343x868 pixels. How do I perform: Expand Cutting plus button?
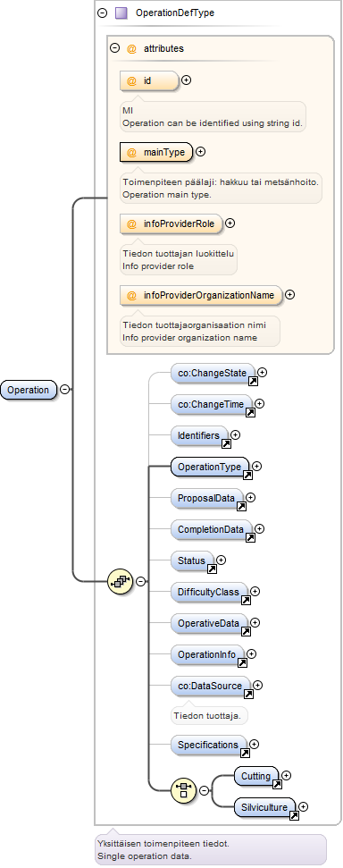(x=286, y=776)
